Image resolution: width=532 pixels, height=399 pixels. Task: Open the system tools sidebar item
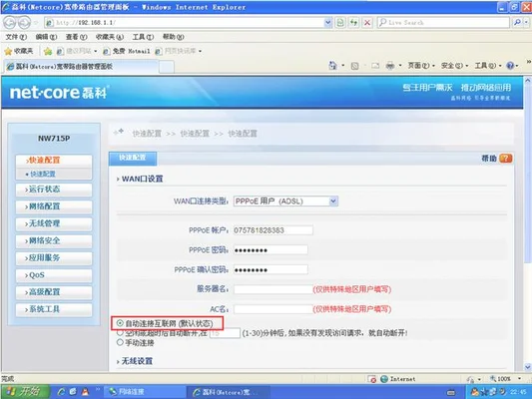[x=54, y=309]
